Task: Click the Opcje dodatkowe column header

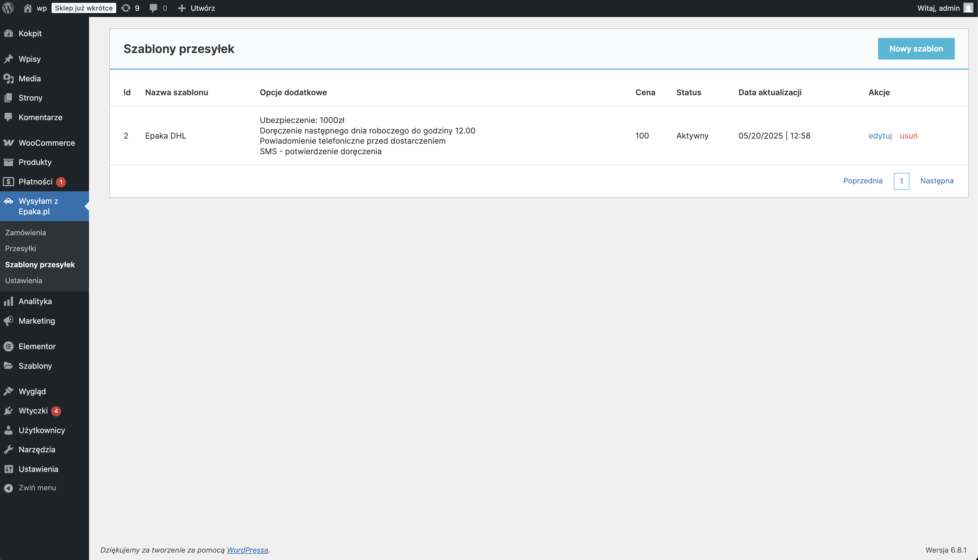Action: [293, 92]
